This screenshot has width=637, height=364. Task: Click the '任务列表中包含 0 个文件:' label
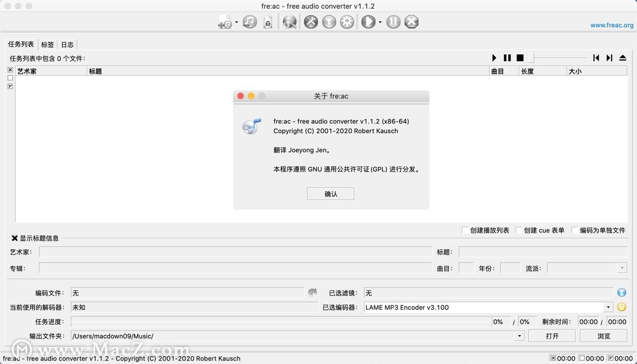pyautogui.click(x=47, y=59)
